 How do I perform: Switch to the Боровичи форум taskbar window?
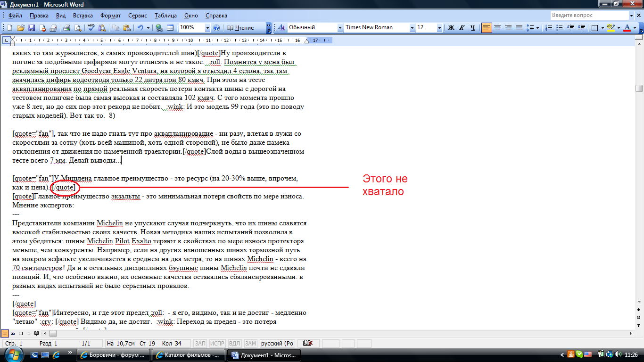coord(113,355)
